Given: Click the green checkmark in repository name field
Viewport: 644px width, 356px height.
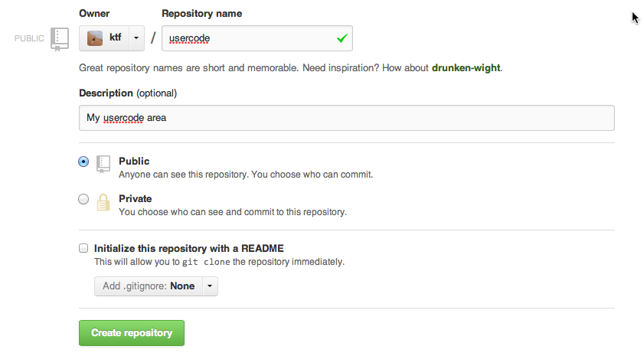Looking at the screenshot, I should [342, 38].
